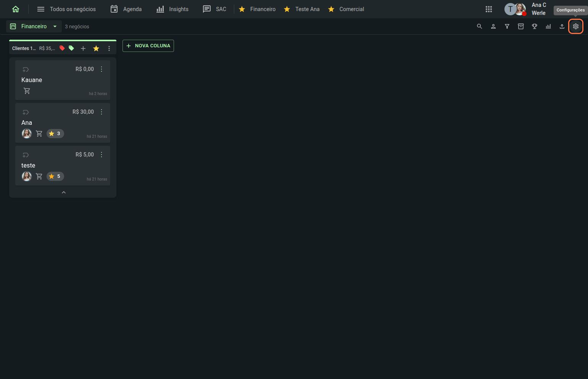Click the avatar on the teste card
Image resolution: width=588 pixels, height=379 pixels.
tap(27, 176)
